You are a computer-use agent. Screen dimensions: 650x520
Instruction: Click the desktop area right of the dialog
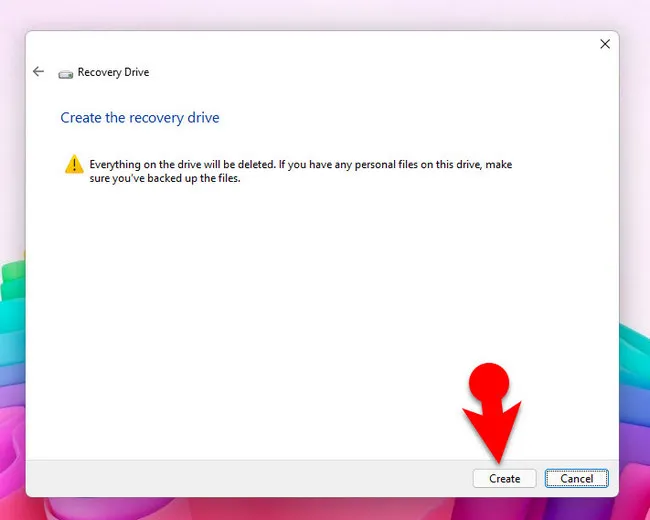point(635,200)
